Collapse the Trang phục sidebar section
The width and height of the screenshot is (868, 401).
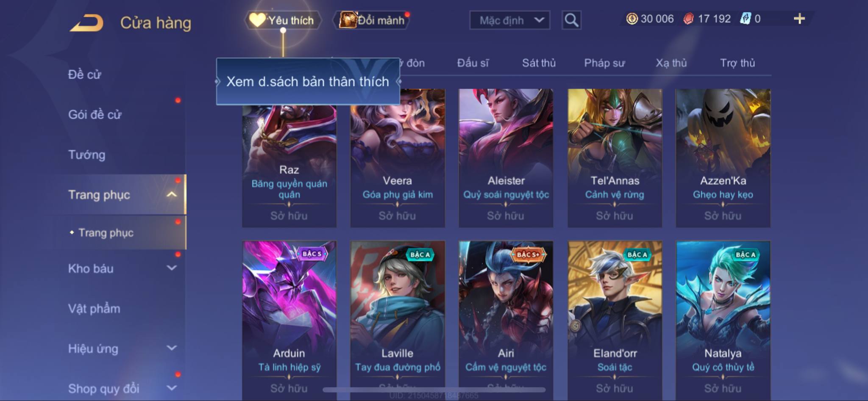[x=172, y=194]
